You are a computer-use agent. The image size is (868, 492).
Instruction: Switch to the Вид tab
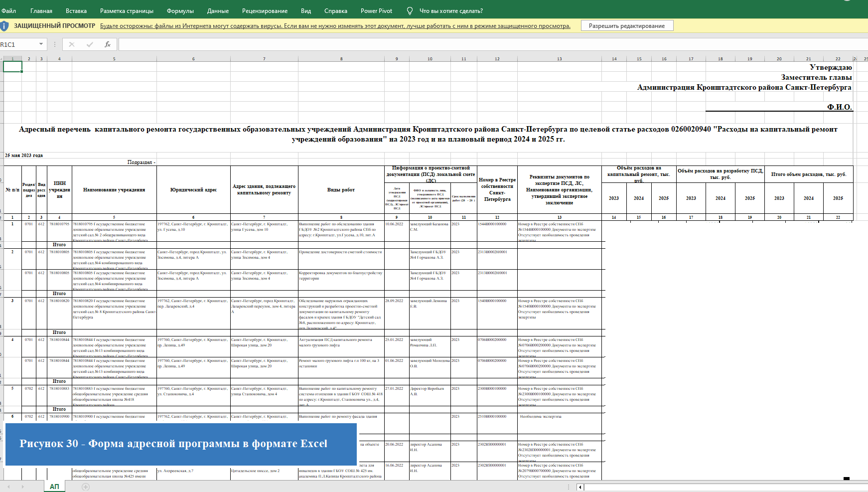pyautogui.click(x=306, y=11)
